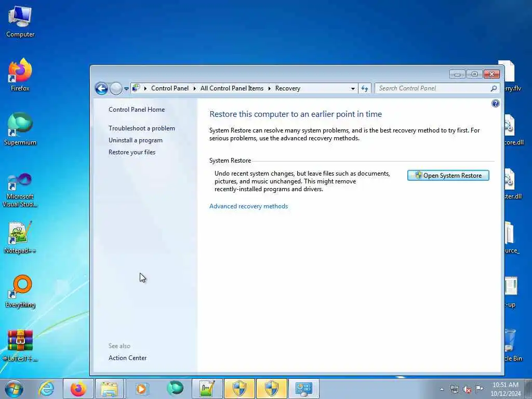Launch Firefox from the desktop shortcut

20,75
